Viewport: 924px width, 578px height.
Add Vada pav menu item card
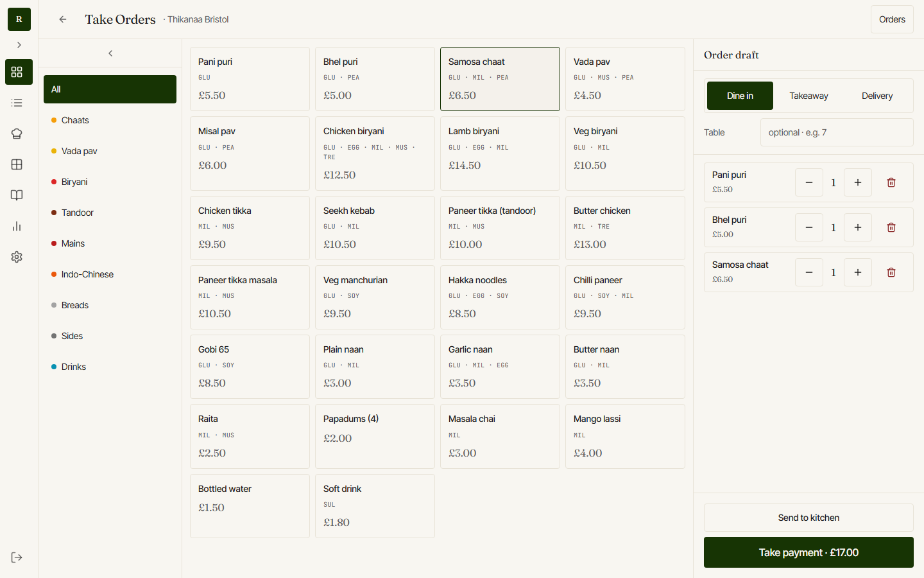[x=625, y=79]
